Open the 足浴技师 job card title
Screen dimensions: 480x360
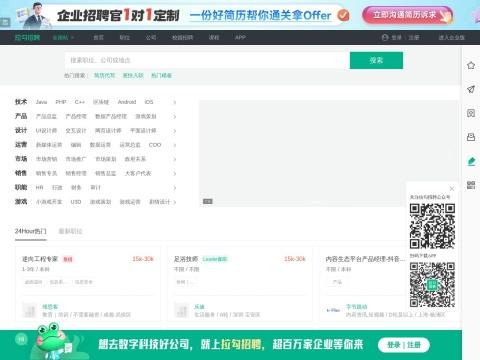click(x=186, y=259)
